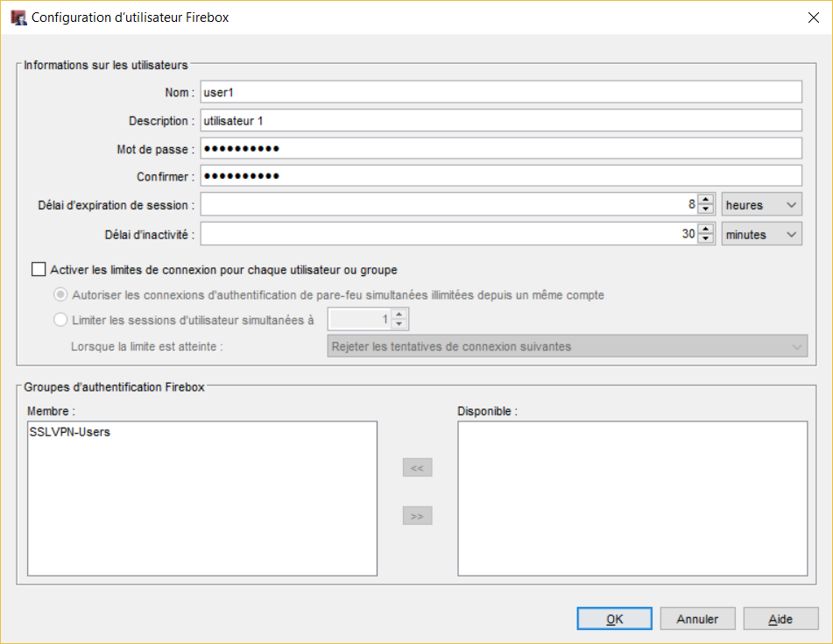Select unlimited simultaneous firewall connections radio option
Screen dimensions: 833x644
60,294
